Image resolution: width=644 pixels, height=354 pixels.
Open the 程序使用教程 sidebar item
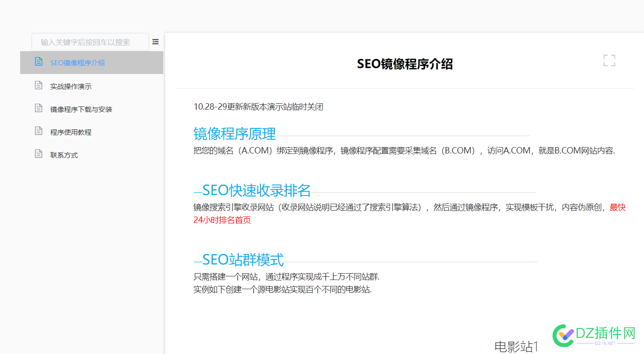pos(91,132)
